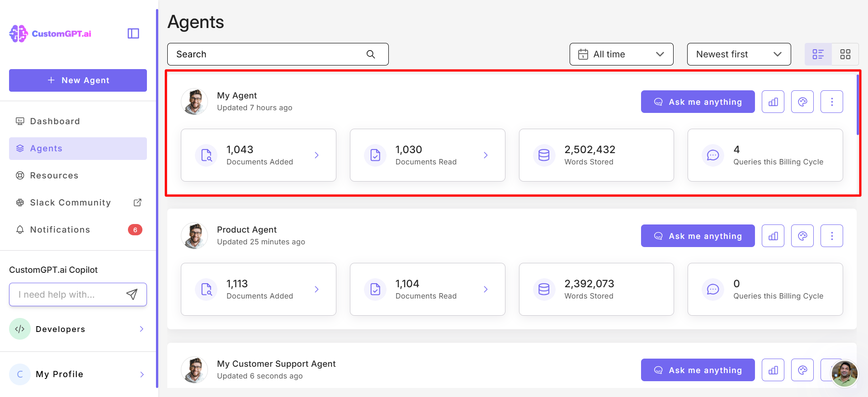Click the document check icon on 1,104 Documents Read
The height and width of the screenshot is (397, 868).
click(x=375, y=290)
